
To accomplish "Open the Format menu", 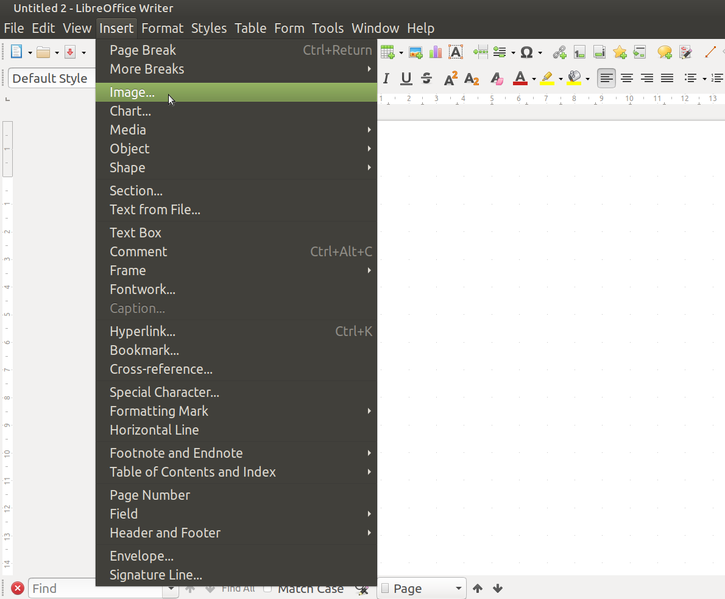I will coord(162,28).
